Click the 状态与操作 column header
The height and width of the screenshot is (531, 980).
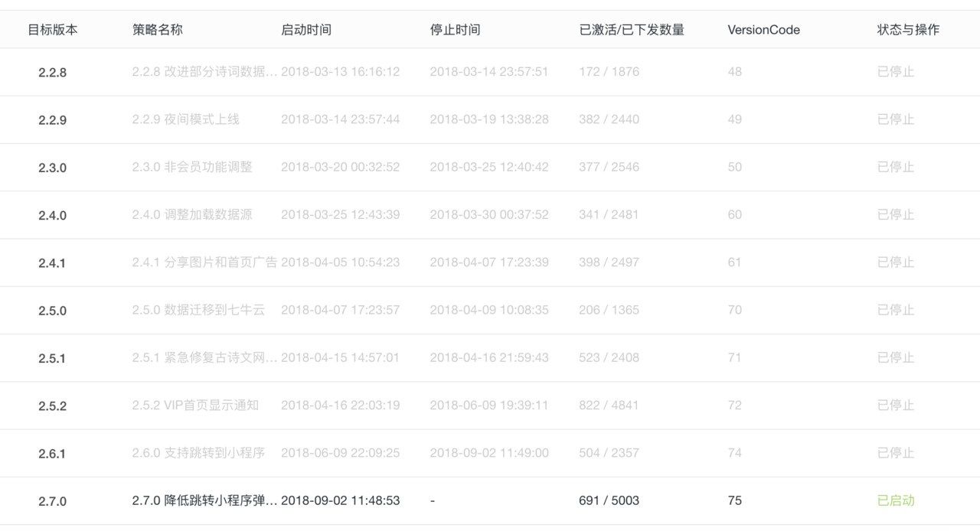908,30
